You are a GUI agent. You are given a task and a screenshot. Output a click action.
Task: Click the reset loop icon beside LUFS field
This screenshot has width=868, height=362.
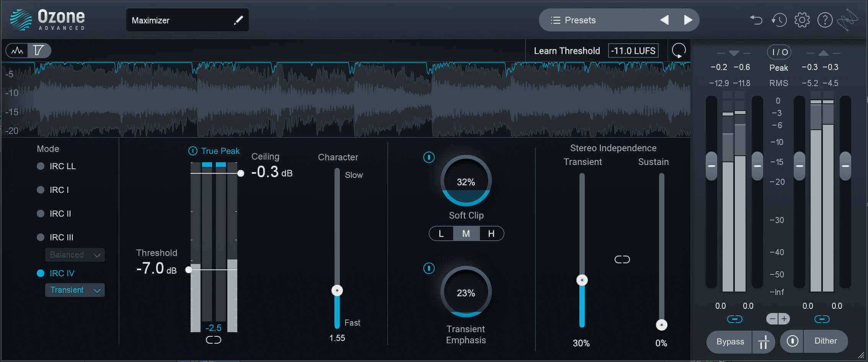(679, 51)
